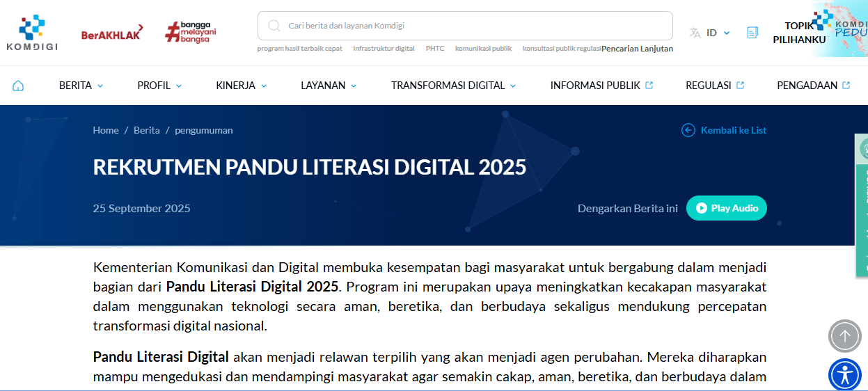The width and height of the screenshot is (868, 391).
Task: Open the ID language dropdown
Action: tap(711, 33)
